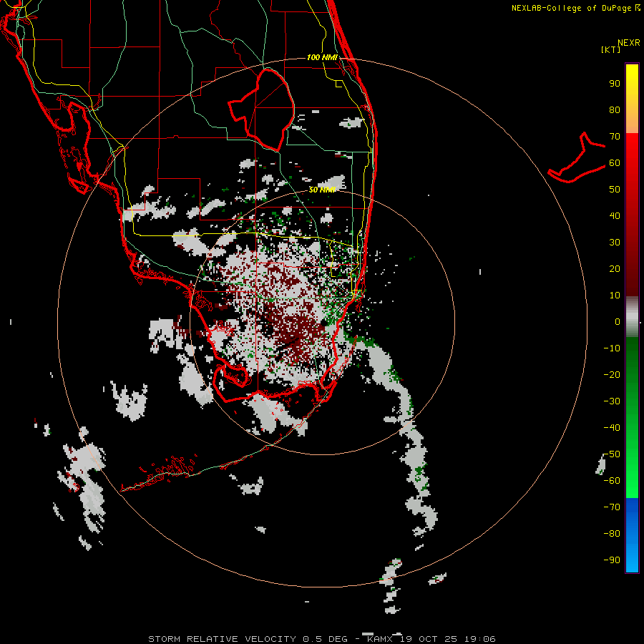Click the positive 30 knots scale value
Screen dimensions: 644x644
point(615,243)
